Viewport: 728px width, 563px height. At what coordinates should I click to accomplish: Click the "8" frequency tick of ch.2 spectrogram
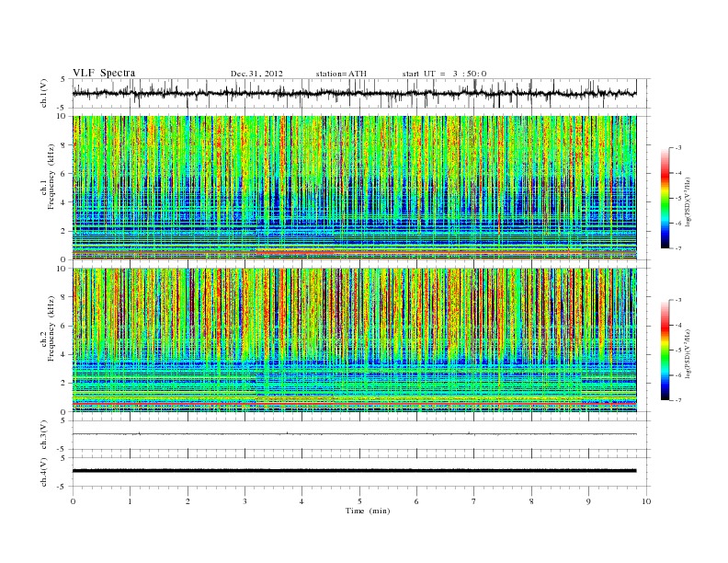64,297
